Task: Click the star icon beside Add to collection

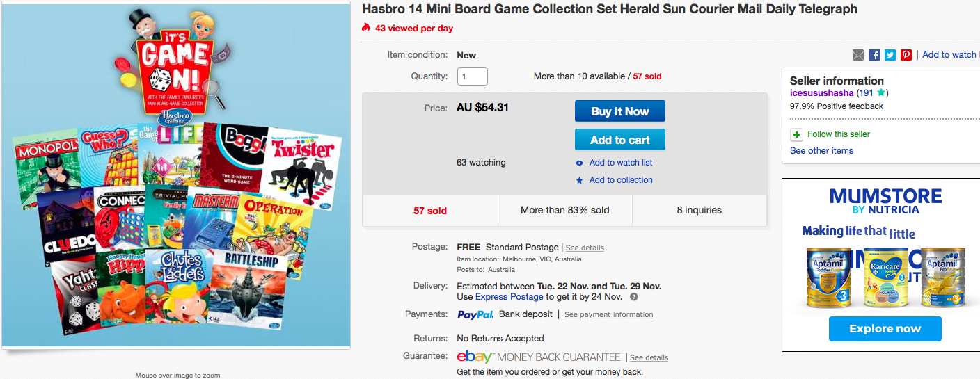Action: [x=580, y=180]
